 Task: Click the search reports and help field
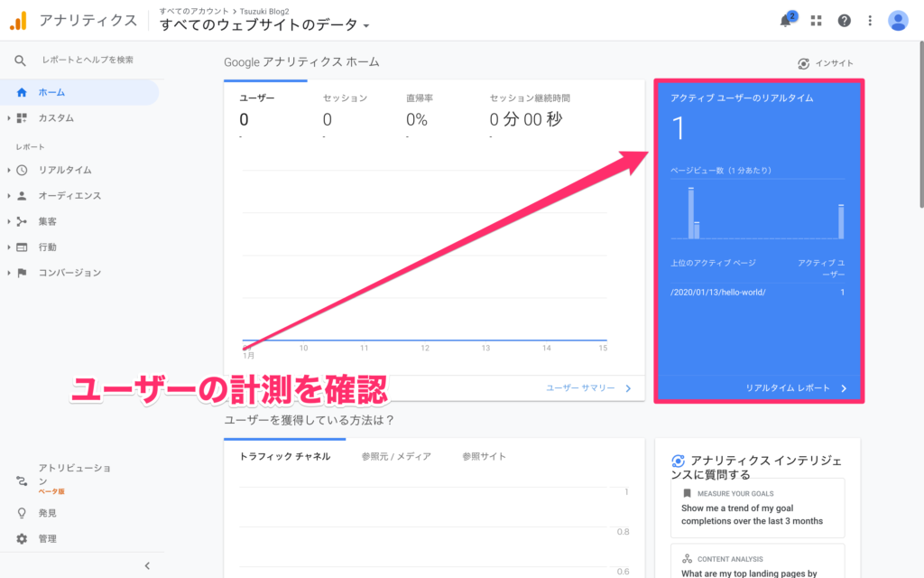[x=88, y=61]
